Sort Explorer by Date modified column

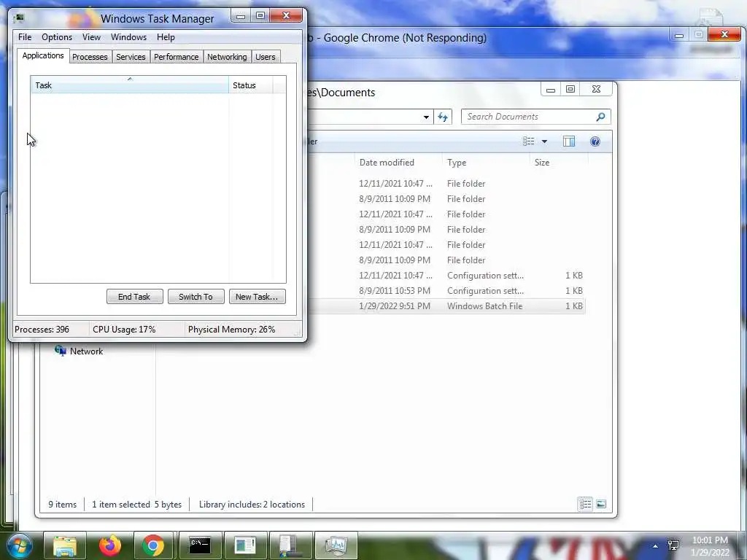coord(398,163)
